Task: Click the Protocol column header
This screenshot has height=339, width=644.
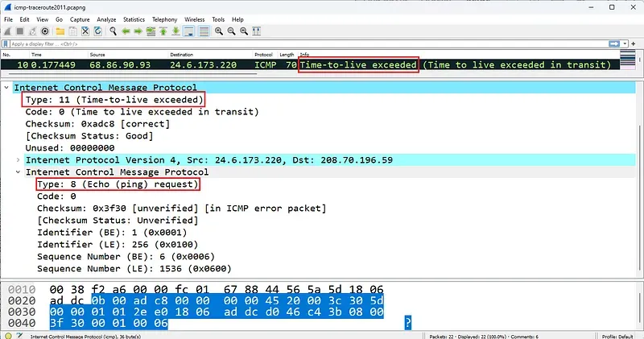Action: point(265,54)
